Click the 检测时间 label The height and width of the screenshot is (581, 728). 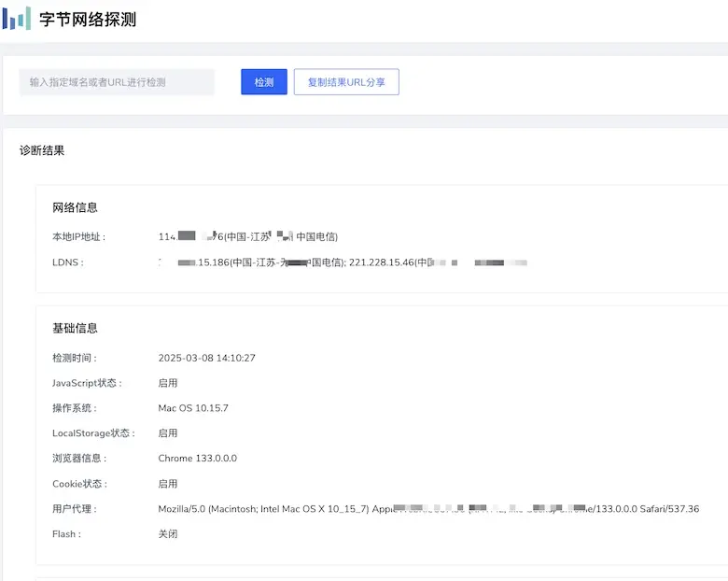pos(75,358)
